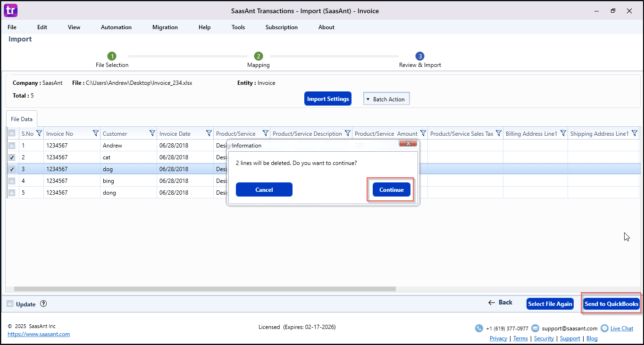Expand the Batch Action dropdown
The image size is (644, 345).
(x=386, y=99)
